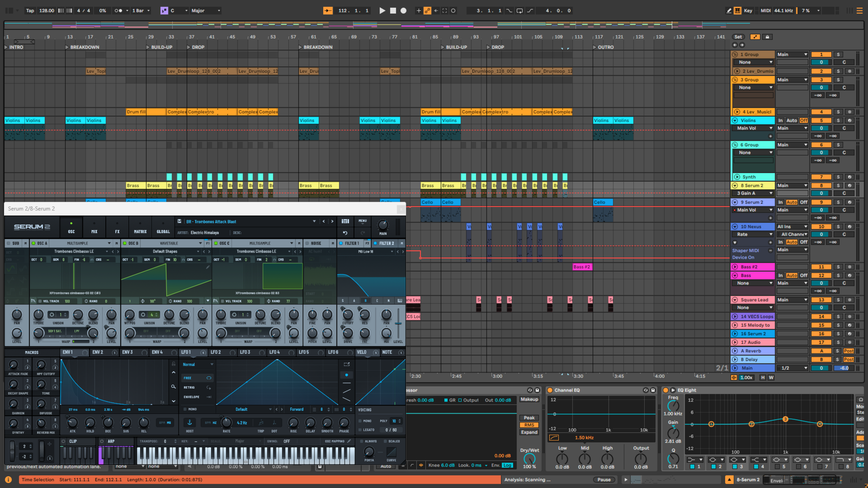
Task: Adjust the Filter LEVEL vertical slider
Action: [x=398, y=324]
